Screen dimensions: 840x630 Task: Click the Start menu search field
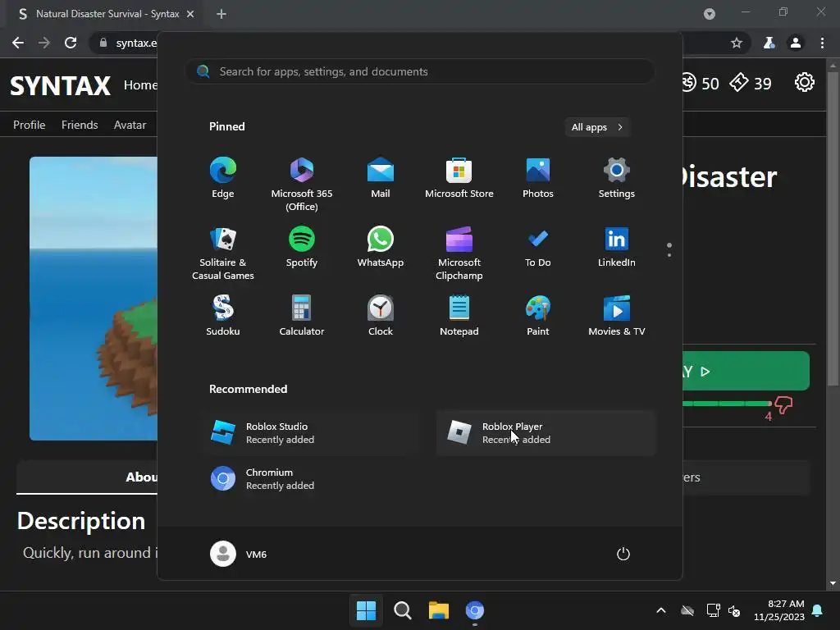[x=420, y=71]
